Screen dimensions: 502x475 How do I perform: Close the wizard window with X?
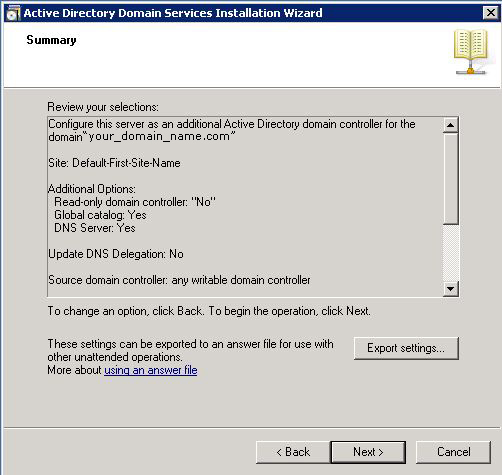click(490, 13)
